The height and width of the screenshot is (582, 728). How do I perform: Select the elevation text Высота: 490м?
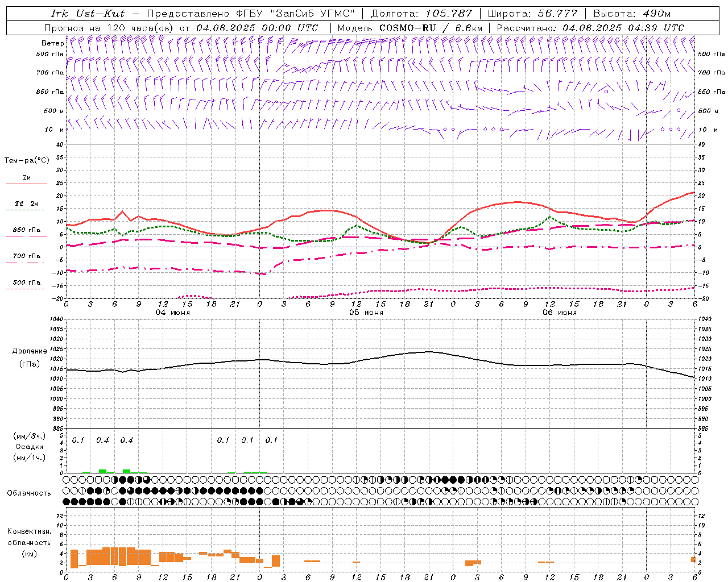coord(632,14)
